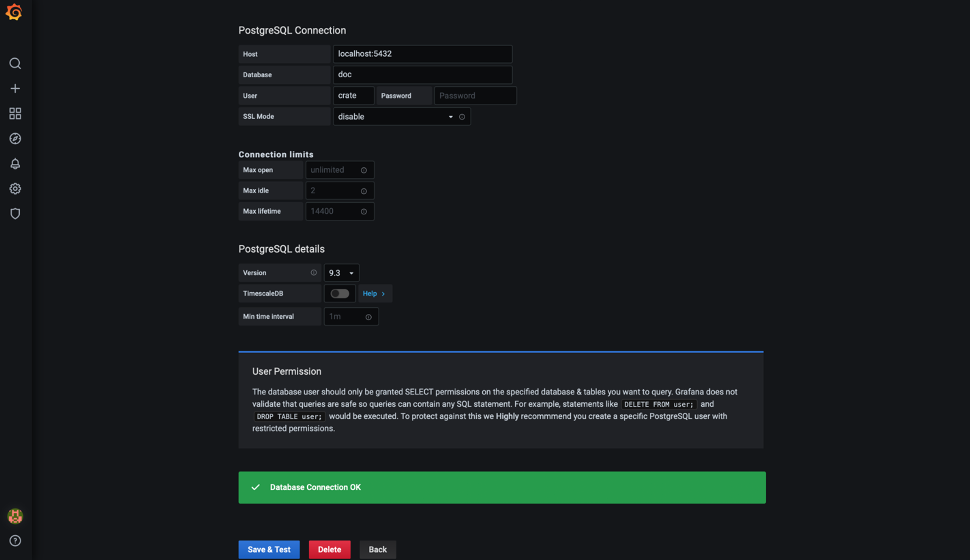Viewport: 970px width, 560px height.
Task: Enable the TimescaleDB switch
Action: [339, 294]
